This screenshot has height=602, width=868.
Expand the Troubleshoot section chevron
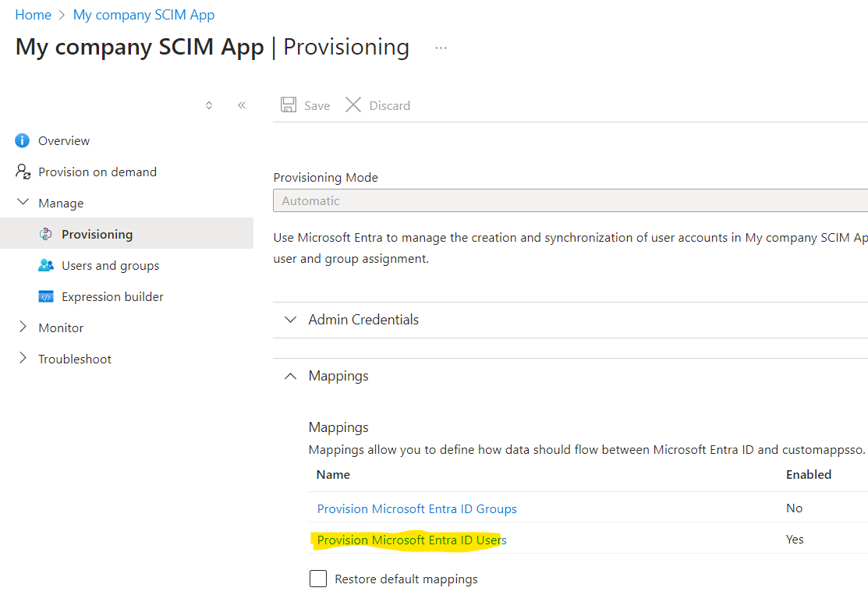tap(23, 358)
